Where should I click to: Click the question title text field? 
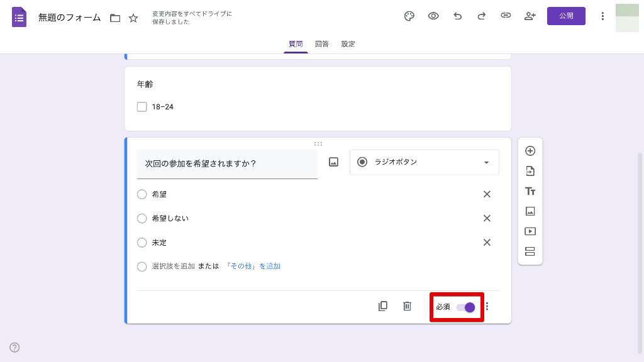click(227, 164)
